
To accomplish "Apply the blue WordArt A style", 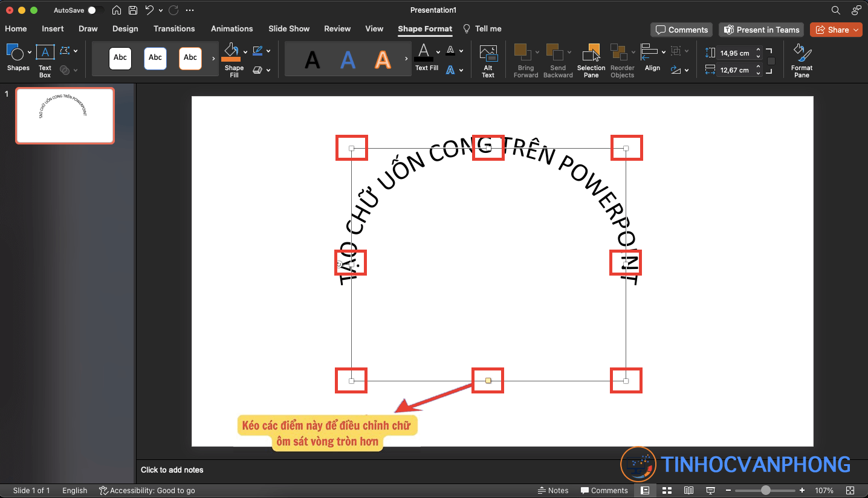I will (348, 60).
